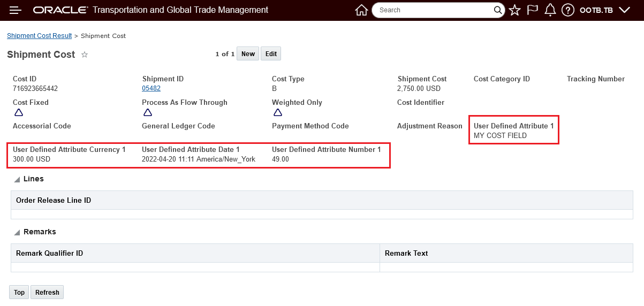The width and height of the screenshot is (644, 306).
Task: Go to the Home page icon
Action: (x=361, y=10)
